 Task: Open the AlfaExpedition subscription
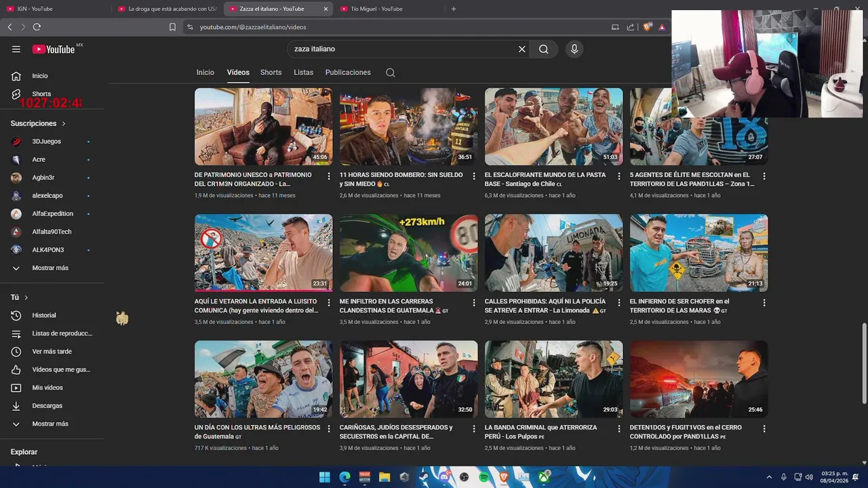pos(52,213)
